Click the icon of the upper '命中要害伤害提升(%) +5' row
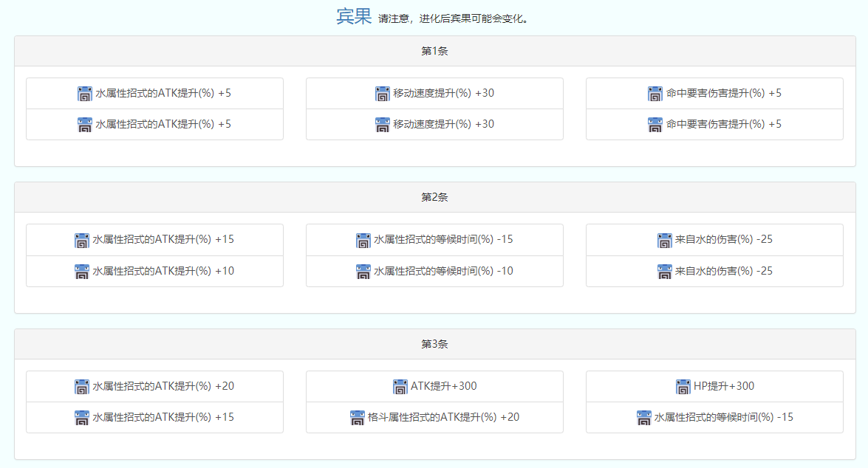 [x=655, y=94]
